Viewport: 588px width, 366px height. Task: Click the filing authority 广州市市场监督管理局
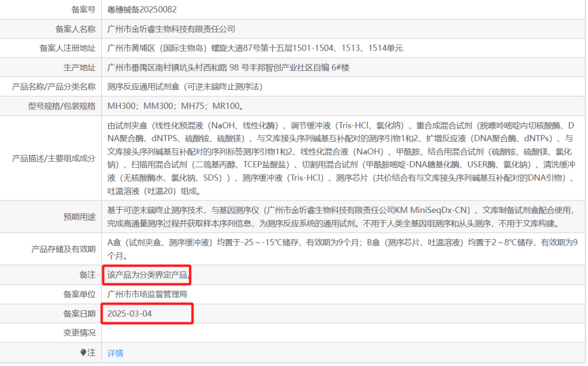pyautogui.click(x=147, y=294)
